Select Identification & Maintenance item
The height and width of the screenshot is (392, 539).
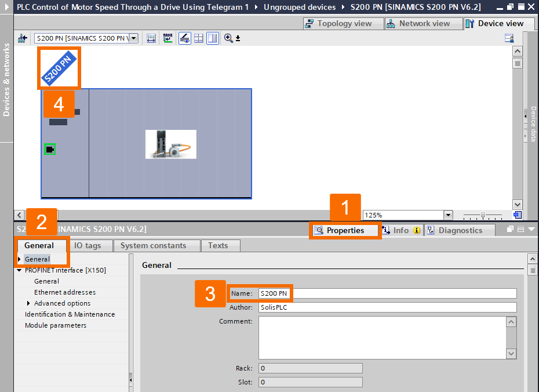tap(70, 314)
